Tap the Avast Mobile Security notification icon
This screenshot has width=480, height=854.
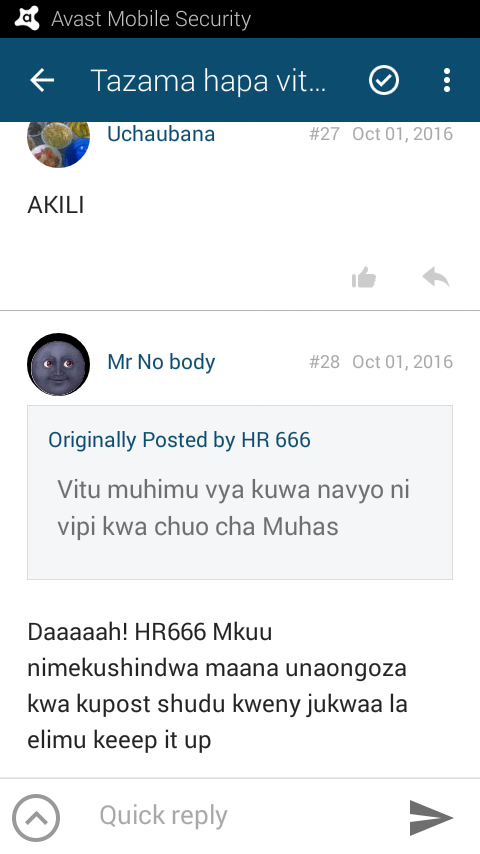(x=26, y=19)
